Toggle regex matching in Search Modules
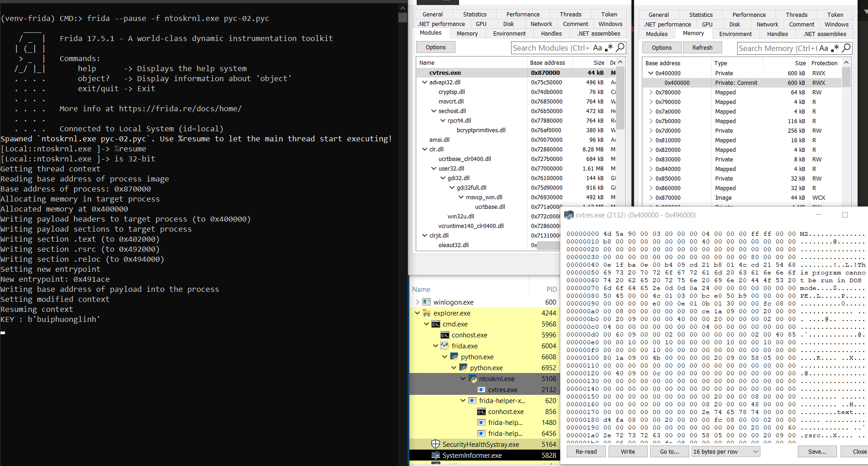Viewport: 868px width, 466px height. 609,47
